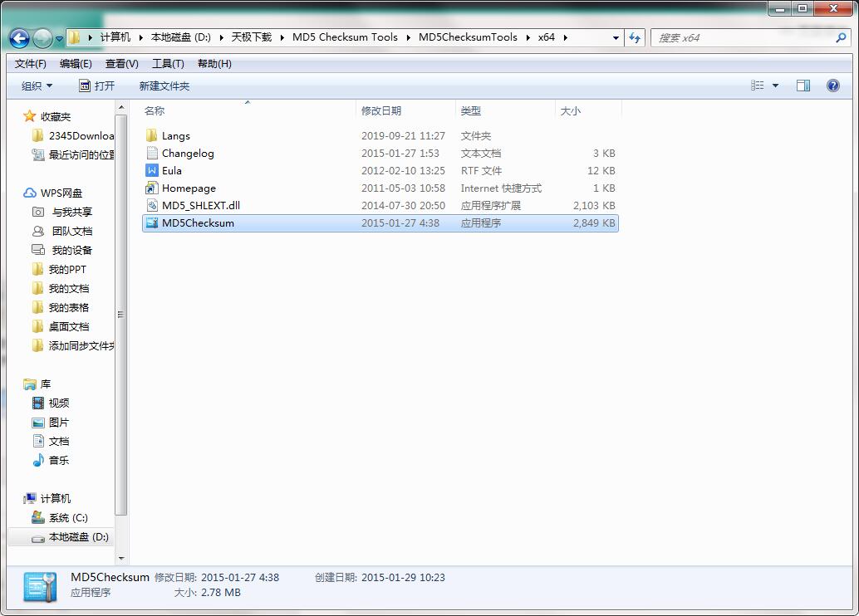Select WPS网盘 in the navigation pane

coord(52,193)
